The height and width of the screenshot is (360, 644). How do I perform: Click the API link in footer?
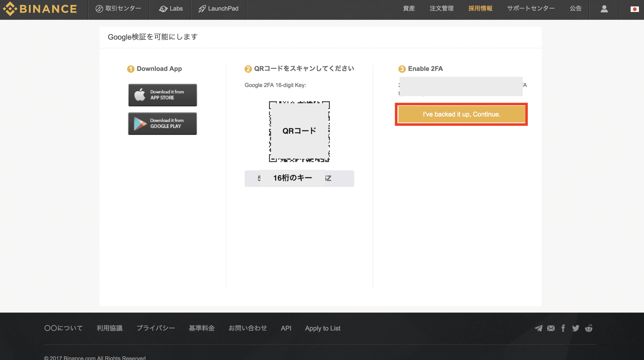(x=286, y=328)
